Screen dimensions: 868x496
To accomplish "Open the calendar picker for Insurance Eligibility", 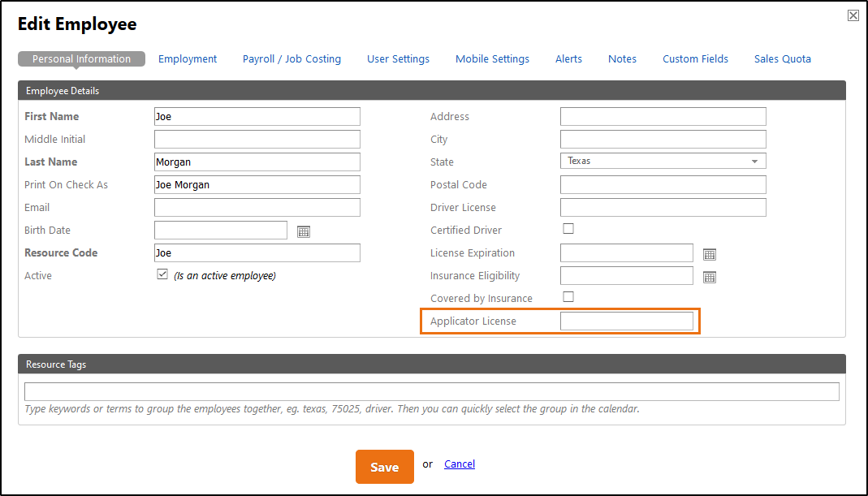I will pyautogui.click(x=710, y=277).
